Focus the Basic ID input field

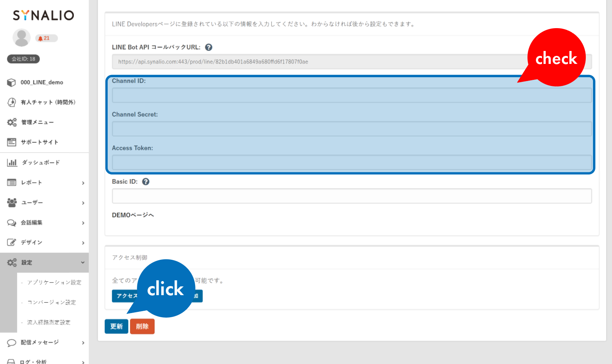351,196
